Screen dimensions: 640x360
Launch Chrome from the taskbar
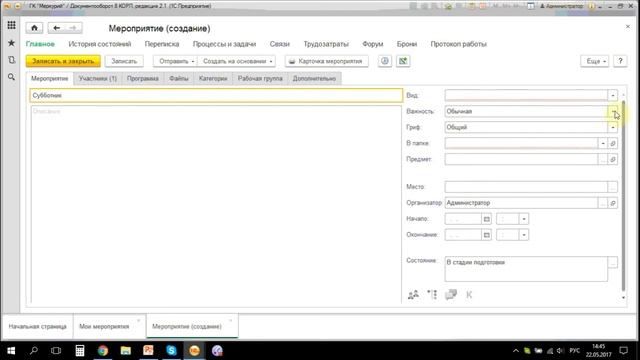click(x=103, y=351)
